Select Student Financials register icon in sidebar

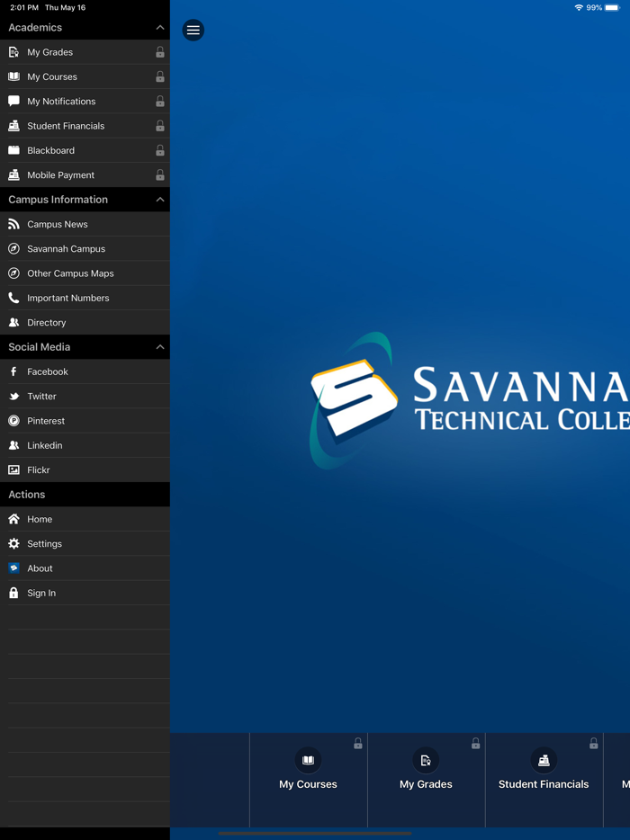(x=13, y=126)
